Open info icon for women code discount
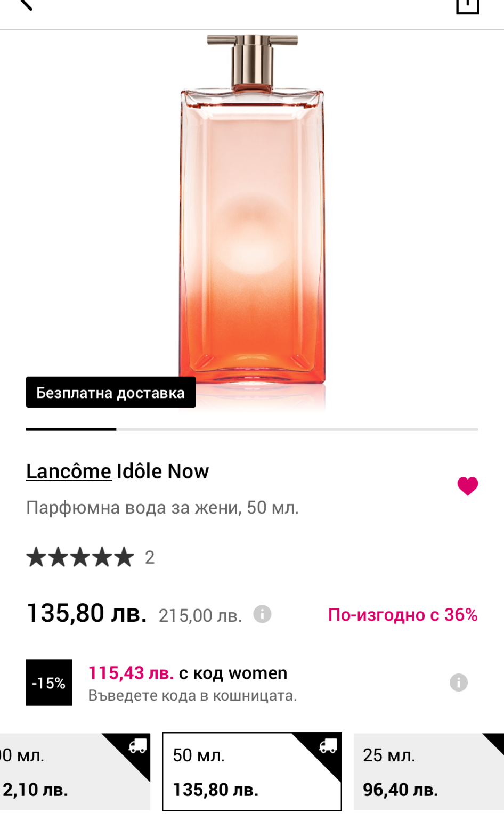This screenshot has height=837, width=504. click(x=458, y=682)
